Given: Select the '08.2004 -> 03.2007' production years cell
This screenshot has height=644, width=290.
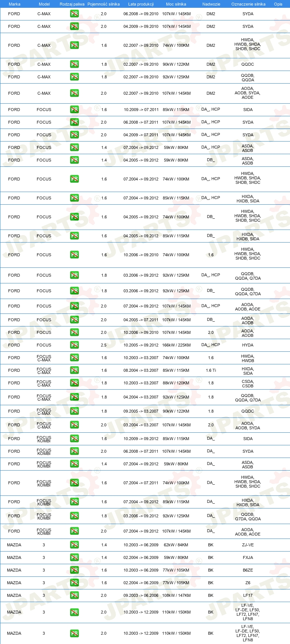Looking at the screenshot, I should pos(141,370).
